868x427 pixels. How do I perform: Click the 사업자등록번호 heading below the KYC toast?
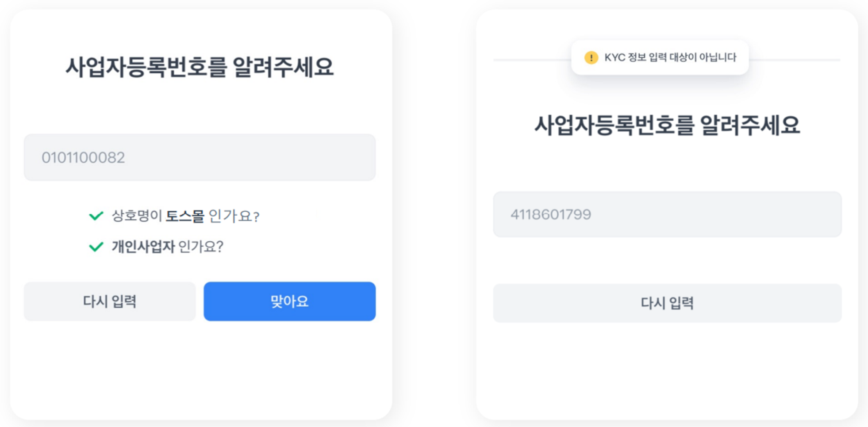667,125
